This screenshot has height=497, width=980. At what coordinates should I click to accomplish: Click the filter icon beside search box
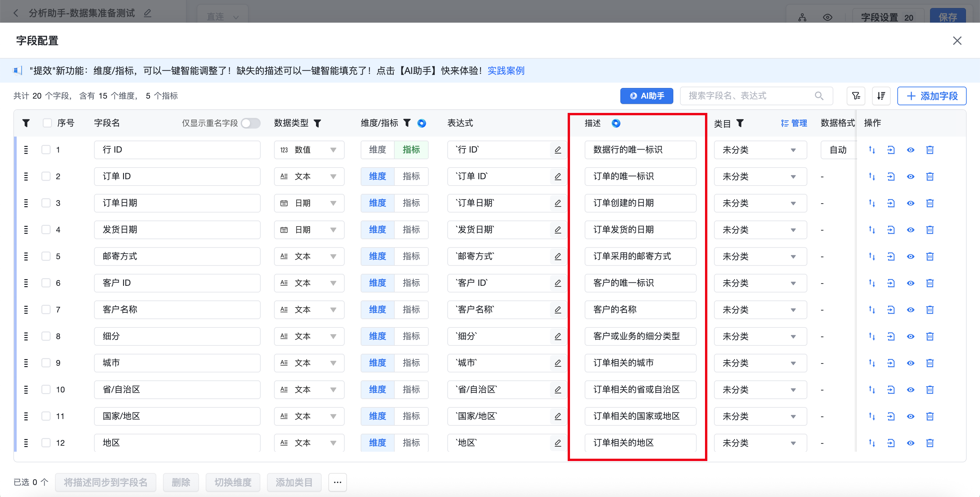coord(856,96)
